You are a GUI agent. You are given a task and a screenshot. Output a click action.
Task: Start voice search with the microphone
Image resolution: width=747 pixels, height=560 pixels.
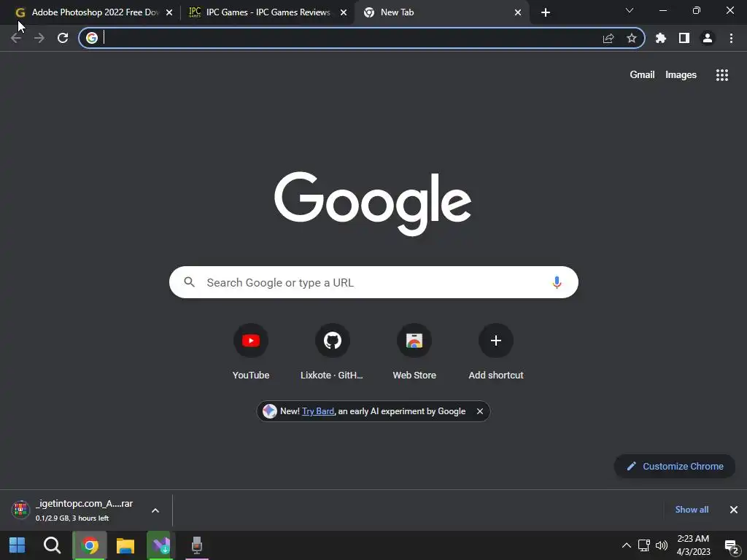(x=557, y=282)
